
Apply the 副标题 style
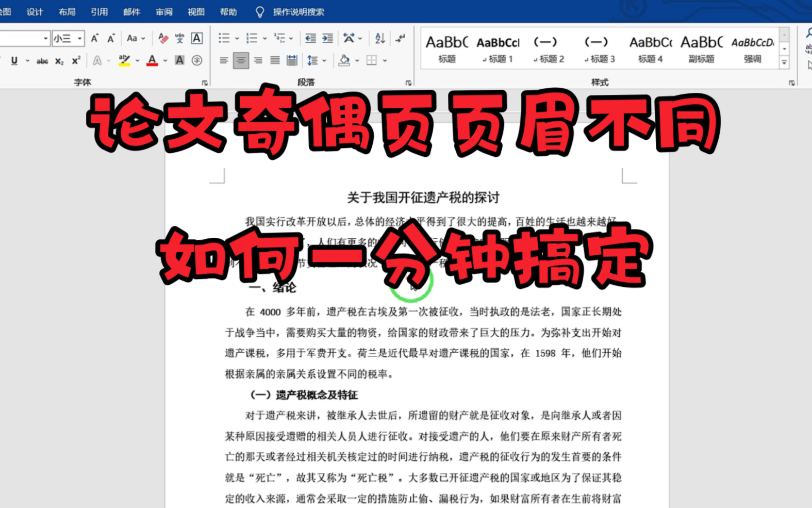coord(702,49)
